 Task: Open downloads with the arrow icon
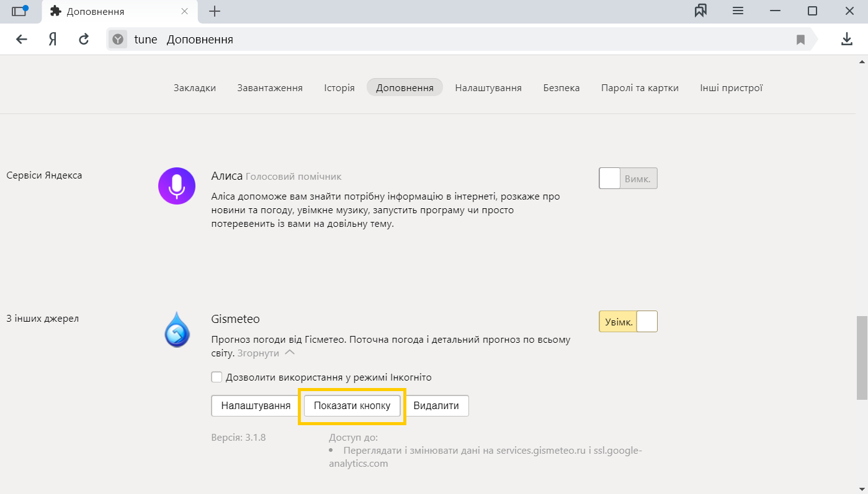click(x=846, y=40)
